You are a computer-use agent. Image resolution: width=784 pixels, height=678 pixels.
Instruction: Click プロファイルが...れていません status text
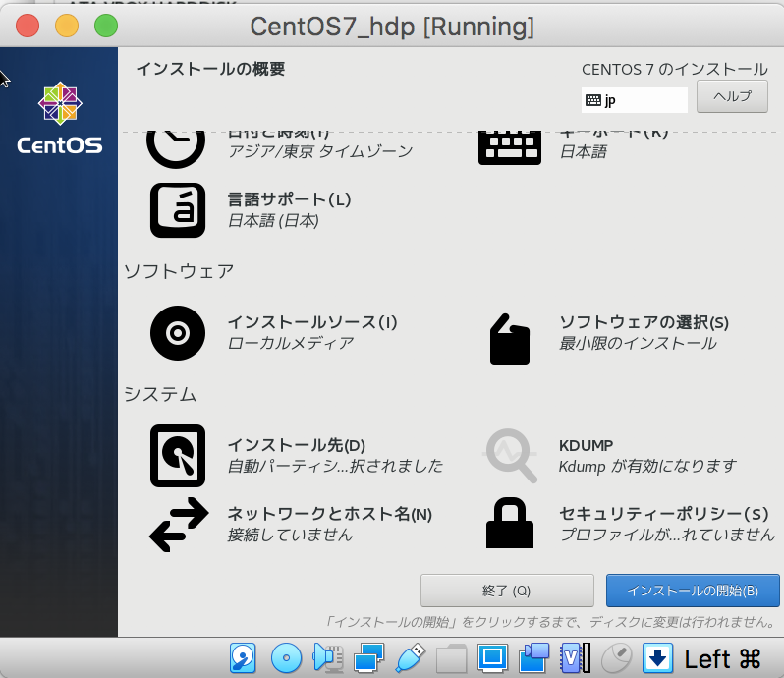coord(667,535)
